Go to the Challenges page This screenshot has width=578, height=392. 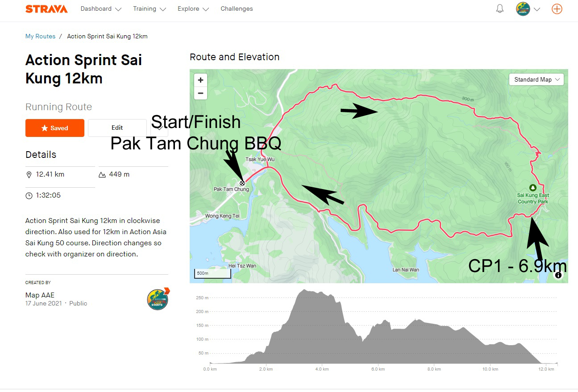(x=237, y=9)
